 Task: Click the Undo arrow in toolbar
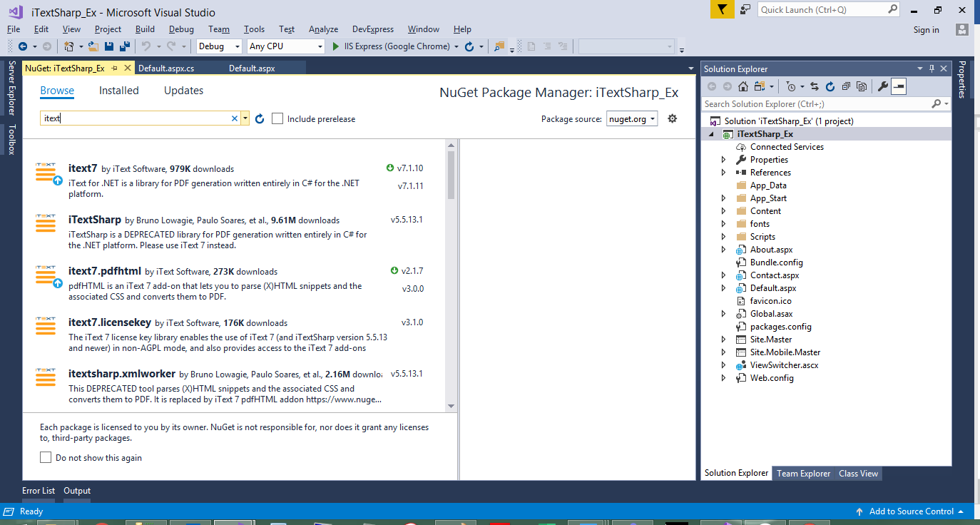tap(146, 46)
